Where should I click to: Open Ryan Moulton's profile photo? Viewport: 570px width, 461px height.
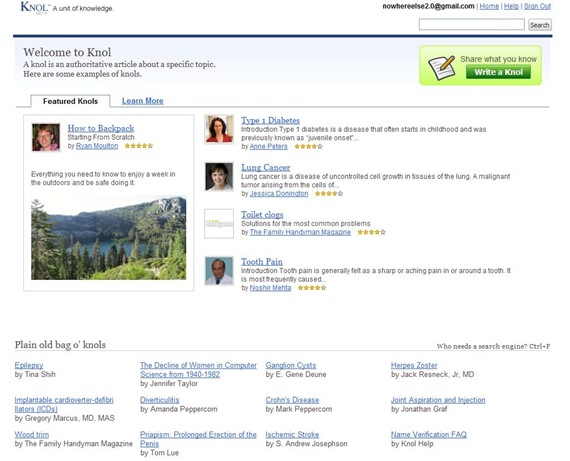pyautogui.click(x=46, y=137)
